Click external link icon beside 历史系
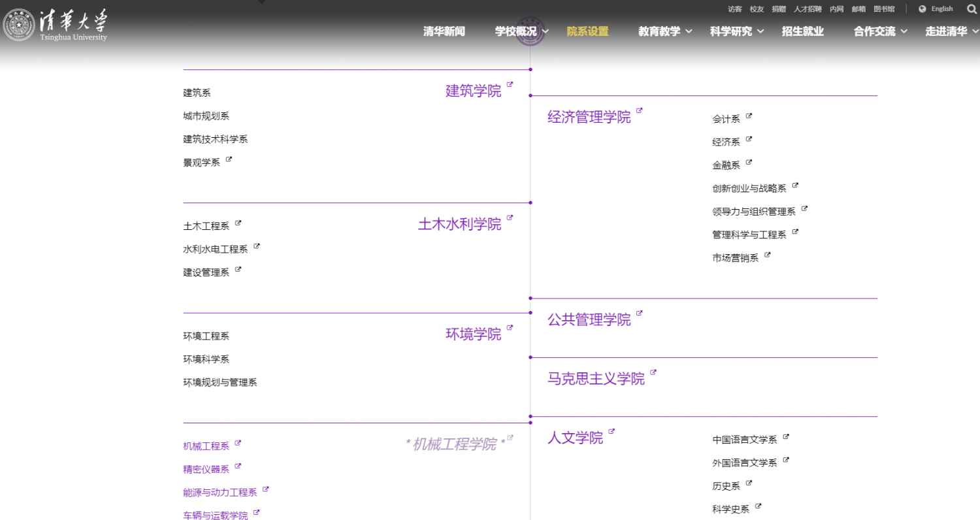 pyautogui.click(x=749, y=483)
